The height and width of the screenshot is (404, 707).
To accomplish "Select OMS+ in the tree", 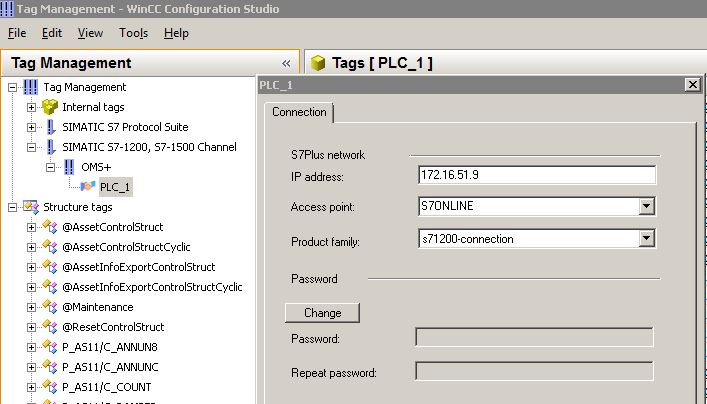I will (x=96, y=167).
